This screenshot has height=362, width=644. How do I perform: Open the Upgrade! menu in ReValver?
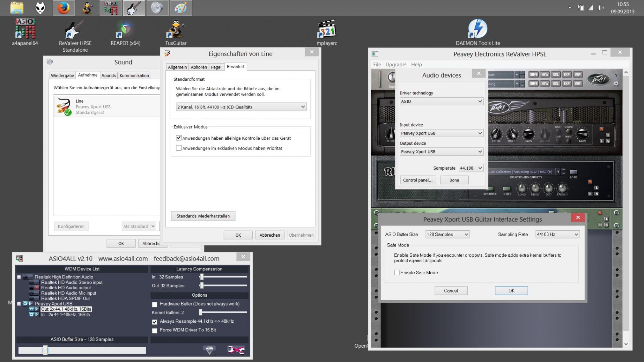(x=396, y=65)
